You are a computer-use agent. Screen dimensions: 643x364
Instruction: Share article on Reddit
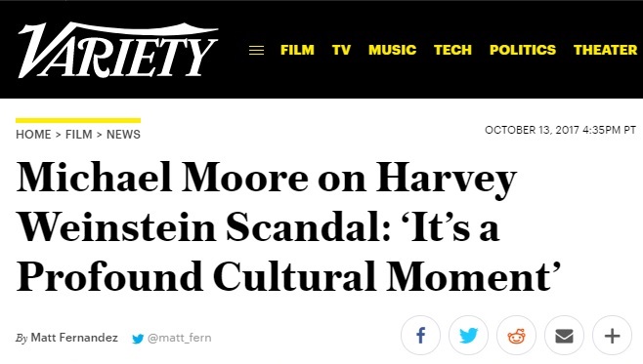[516, 336]
